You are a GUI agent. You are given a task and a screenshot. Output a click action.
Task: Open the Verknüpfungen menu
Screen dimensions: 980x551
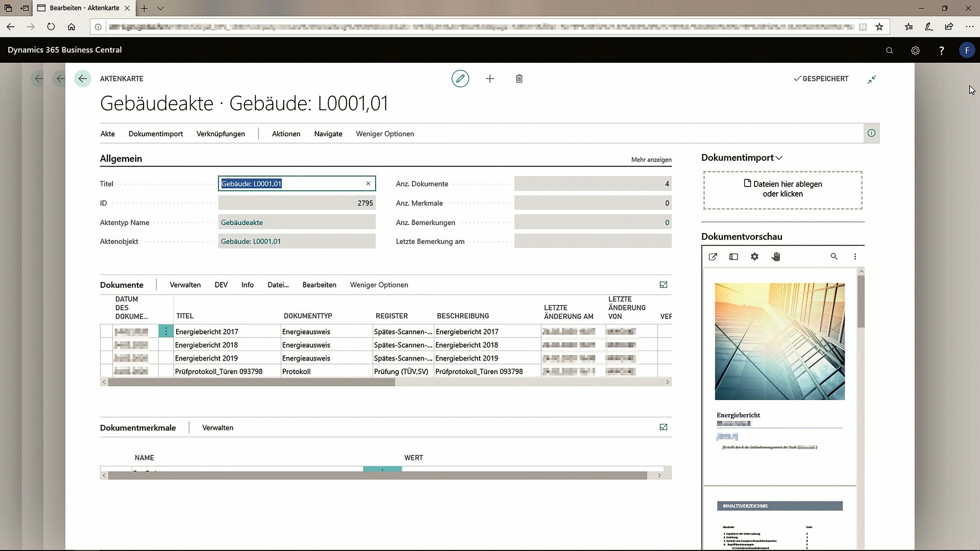221,134
